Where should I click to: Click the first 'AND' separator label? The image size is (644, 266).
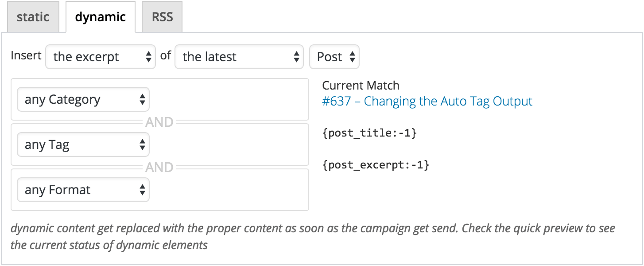(160, 122)
